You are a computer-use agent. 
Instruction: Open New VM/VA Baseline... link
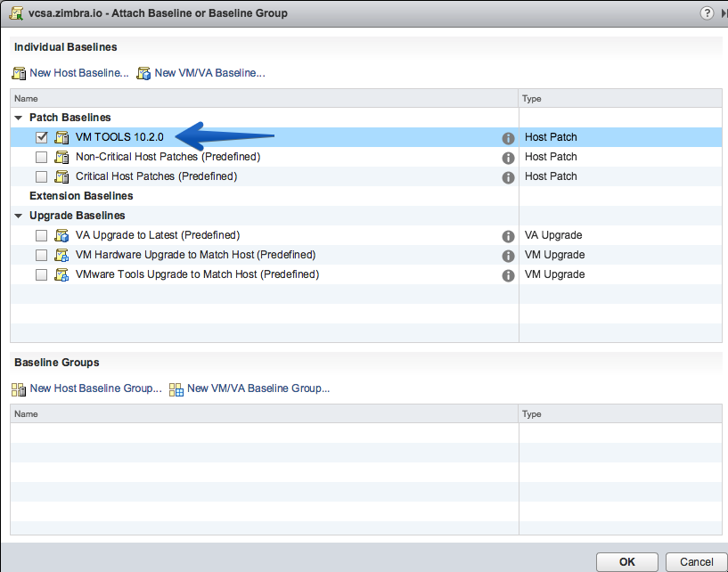[x=210, y=73]
